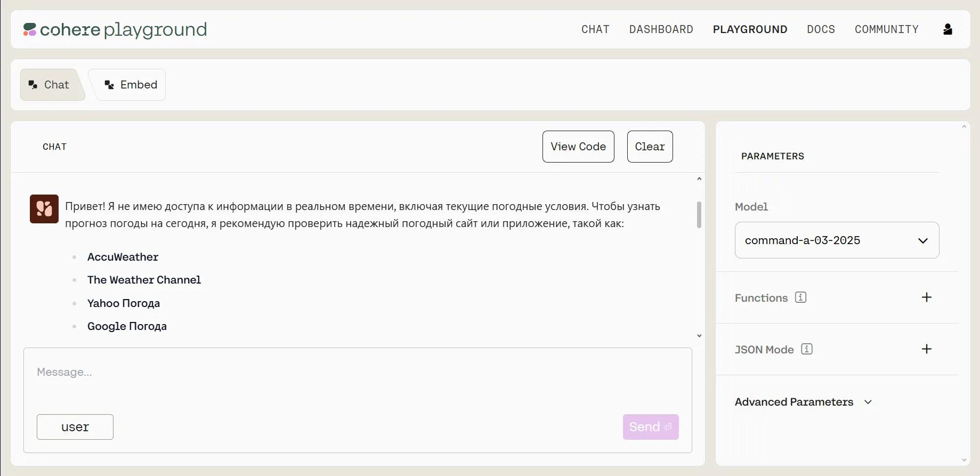
Task: Open the model dropdown command-a-03-2025
Action: coord(837,240)
